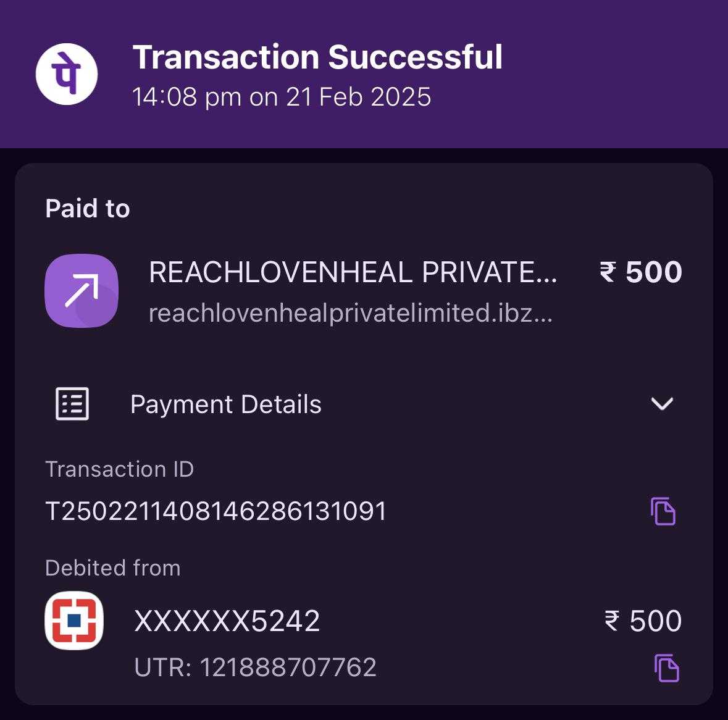This screenshot has width=728, height=720.
Task: Tap the HDFC bank logo icon
Action: (74, 621)
